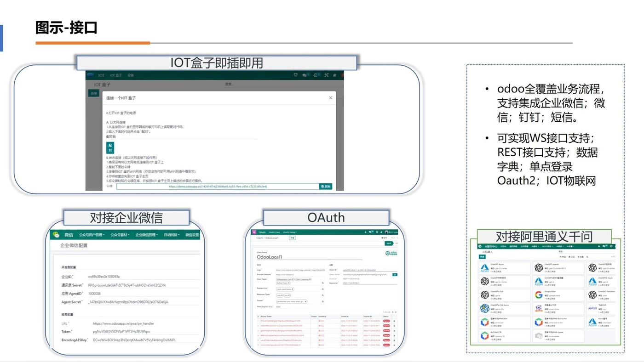
Task: Click the refresh icon next to Client Secret
Action: click(x=395, y=275)
